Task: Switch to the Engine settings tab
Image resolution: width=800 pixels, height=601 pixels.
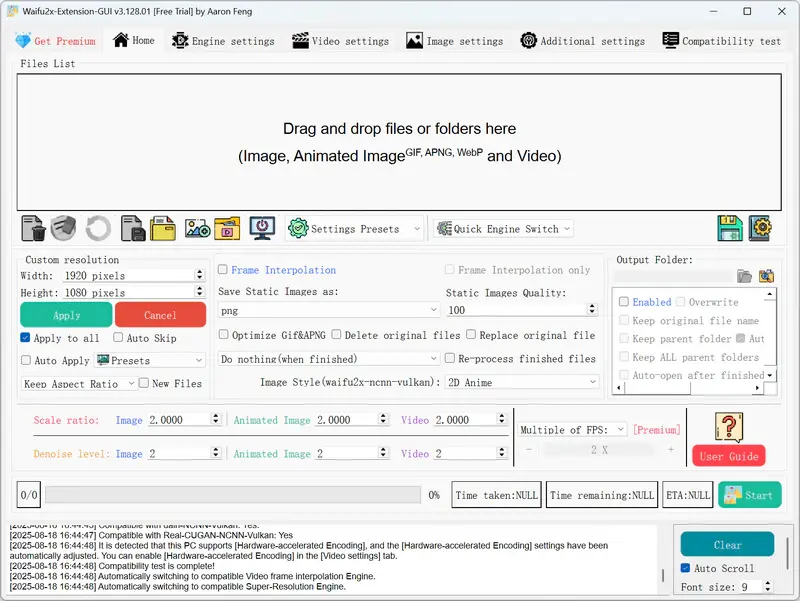Action: (222, 41)
